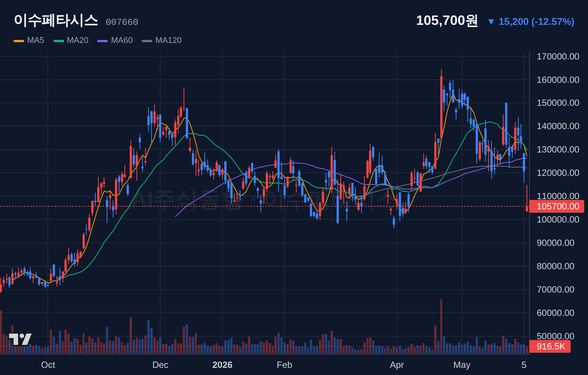
Task: Click the Dec date axis label
Action: 160,365
